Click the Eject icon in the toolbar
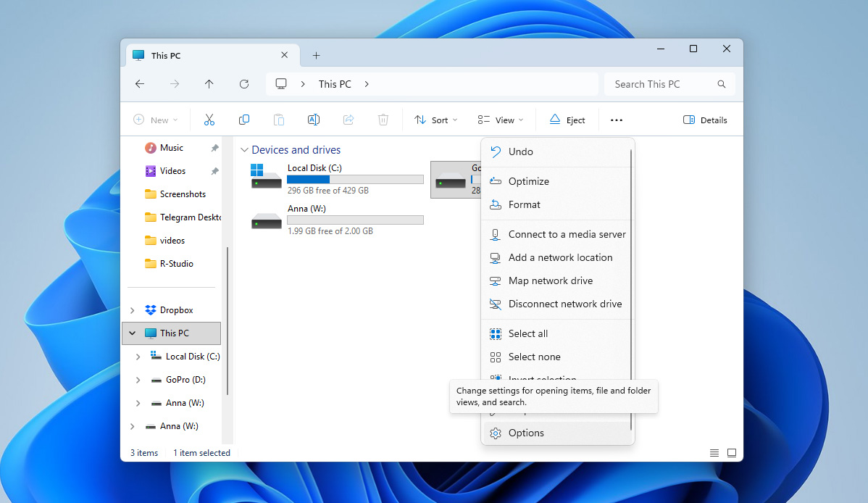Viewport: 868px width, 503px height. tap(567, 120)
